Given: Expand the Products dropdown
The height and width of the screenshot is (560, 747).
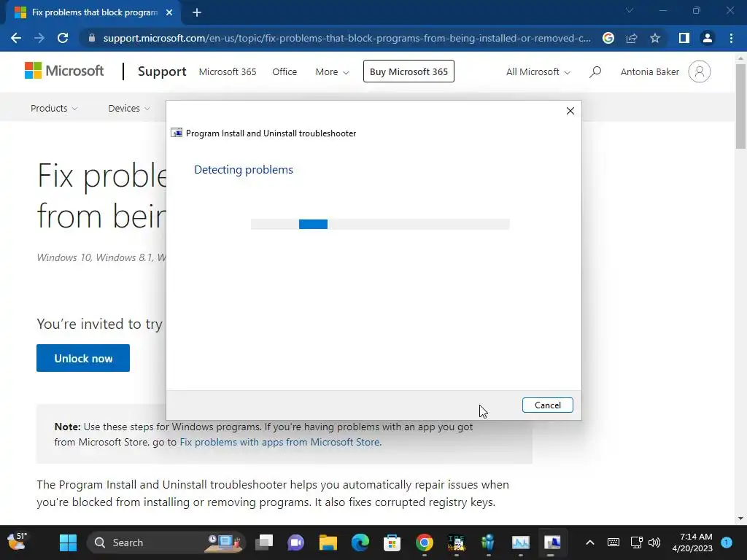Looking at the screenshot, I should [x=54, y=108].
